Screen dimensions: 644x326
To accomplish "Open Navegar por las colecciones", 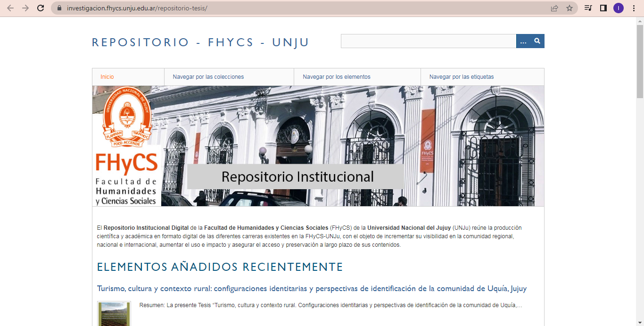I will 229,77.
